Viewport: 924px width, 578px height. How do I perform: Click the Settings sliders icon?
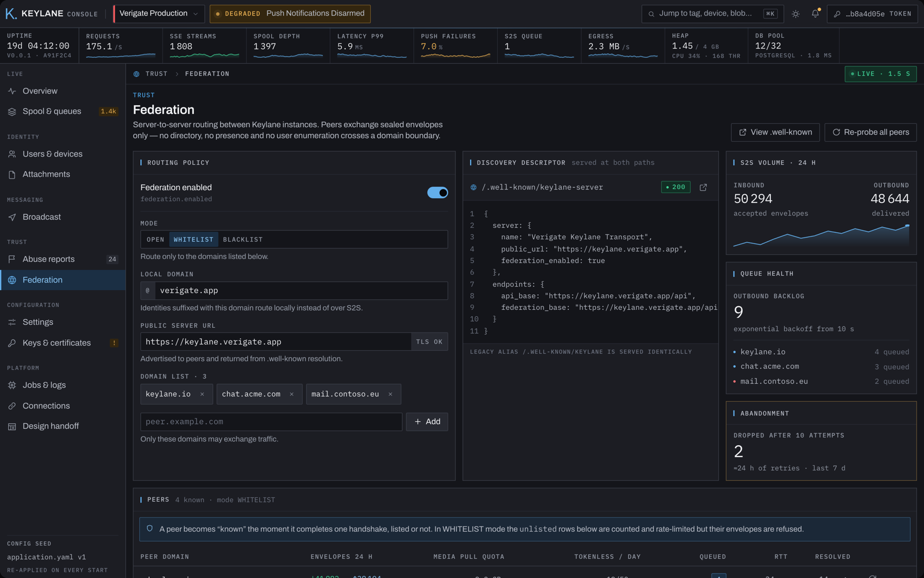(12, 323)
